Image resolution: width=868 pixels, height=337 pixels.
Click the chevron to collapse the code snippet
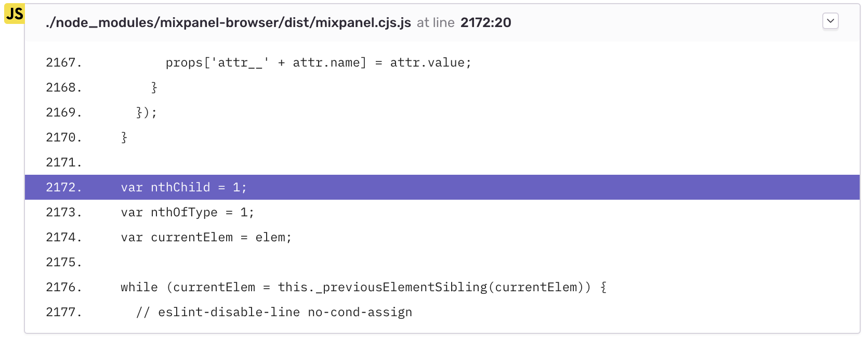(830, 21)
